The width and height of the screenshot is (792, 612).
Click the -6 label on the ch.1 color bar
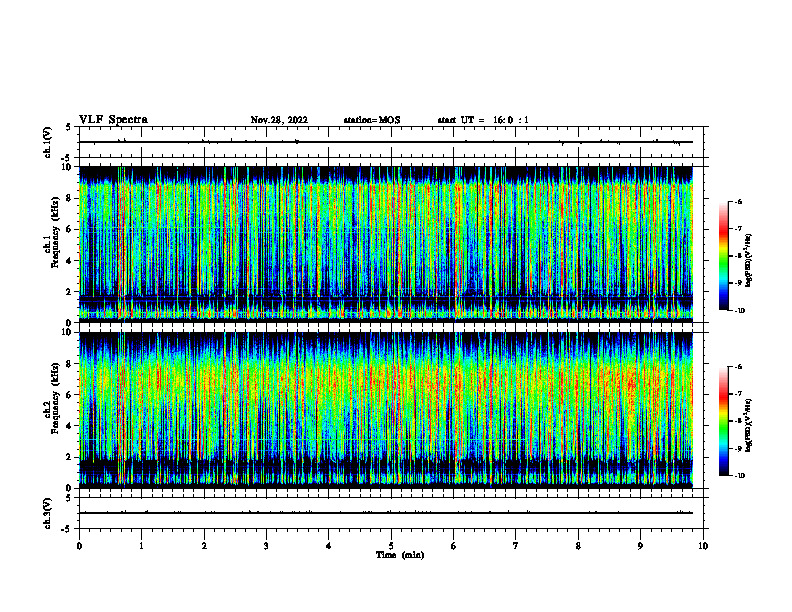(738, 201)
